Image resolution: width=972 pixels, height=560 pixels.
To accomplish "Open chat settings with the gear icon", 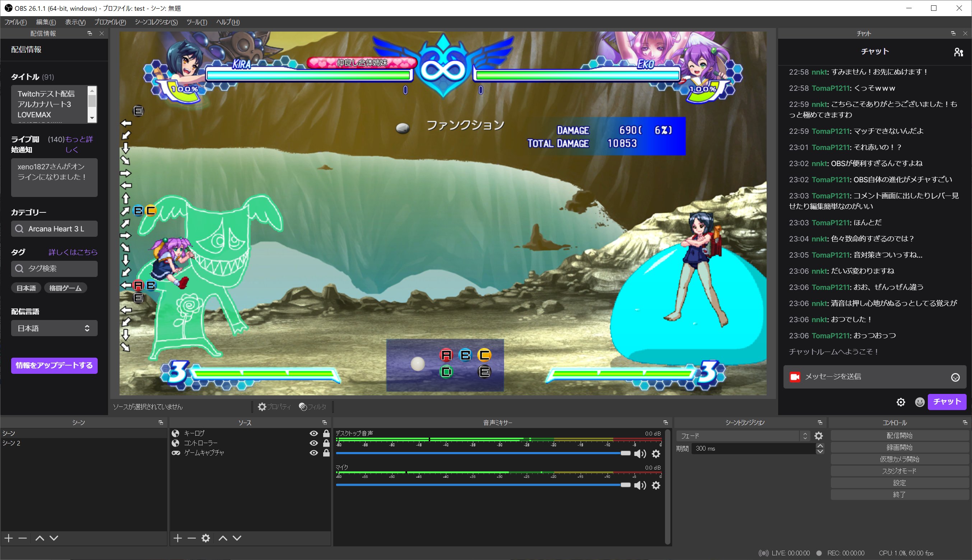I will (901, 402).
